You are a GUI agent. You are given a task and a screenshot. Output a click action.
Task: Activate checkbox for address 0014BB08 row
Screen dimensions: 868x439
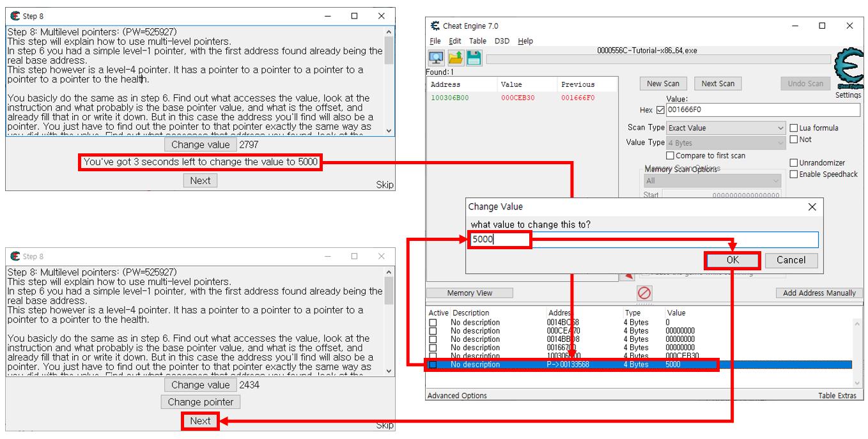[x=433, y=339]
